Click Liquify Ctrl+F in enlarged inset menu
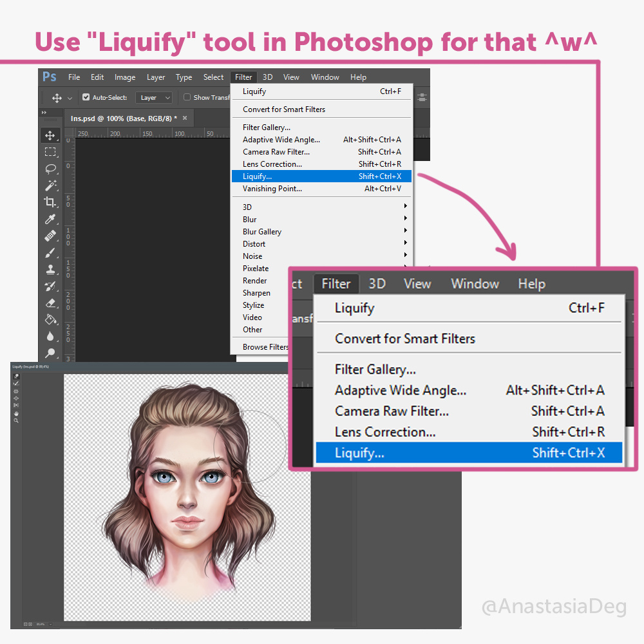Screen dimensions: 644x644 [469, 308]
